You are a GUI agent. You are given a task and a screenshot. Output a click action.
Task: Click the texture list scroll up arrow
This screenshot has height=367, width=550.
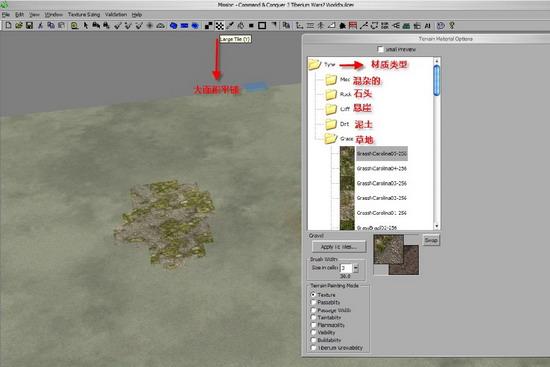point(437,60)
